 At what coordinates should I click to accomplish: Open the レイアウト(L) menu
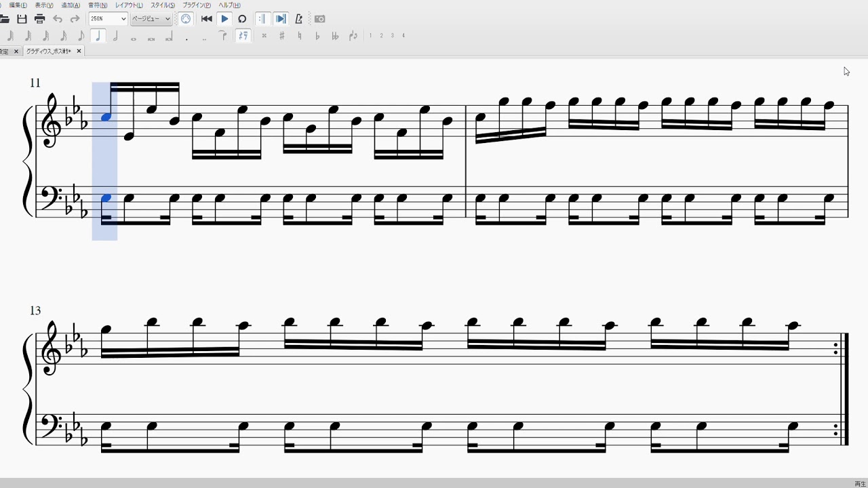(129, 5)
